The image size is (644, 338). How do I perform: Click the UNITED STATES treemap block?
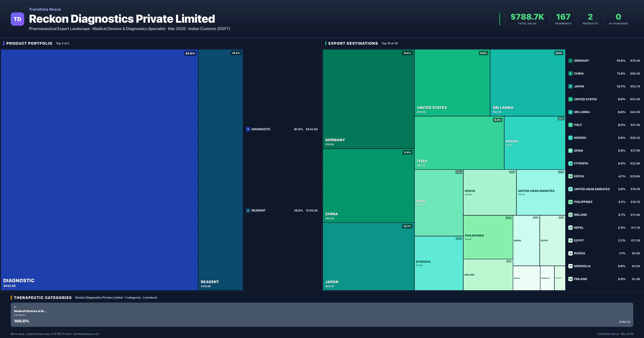point(453,82)
